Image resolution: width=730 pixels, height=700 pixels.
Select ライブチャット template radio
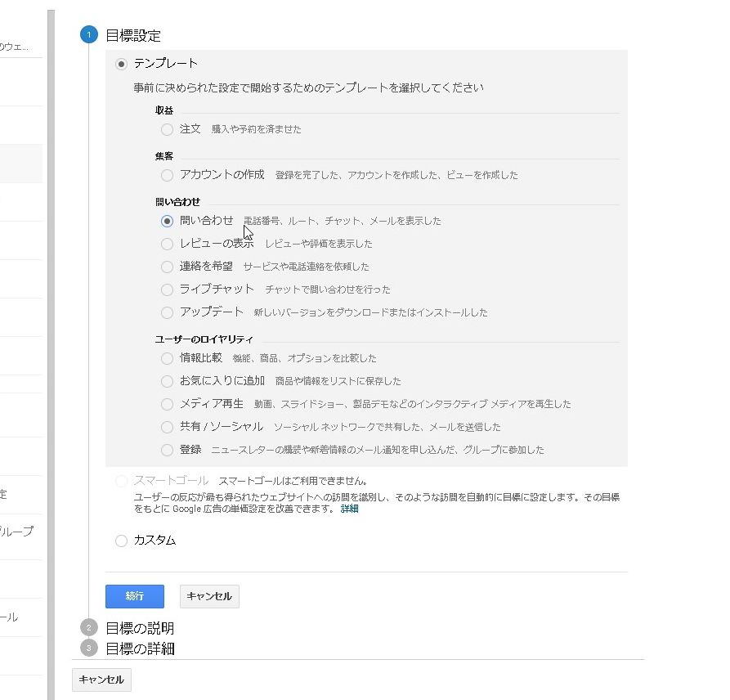coord(168,289)
